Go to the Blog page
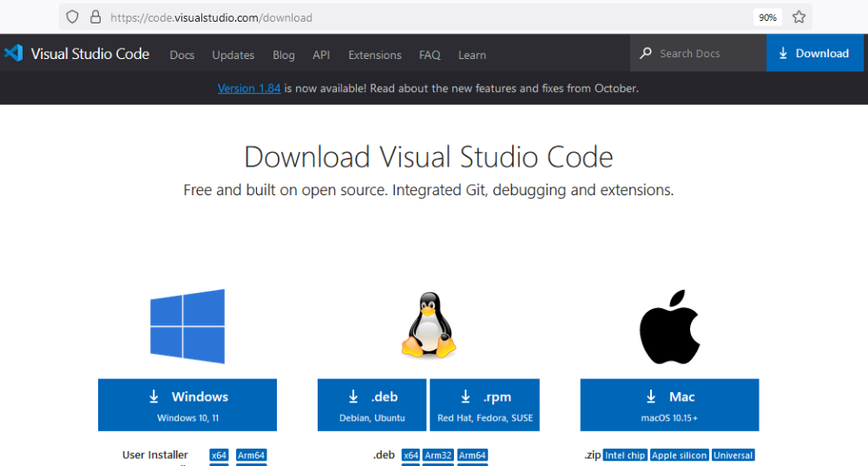The width and height of the screenshot is (868, 466). point(284,55)
